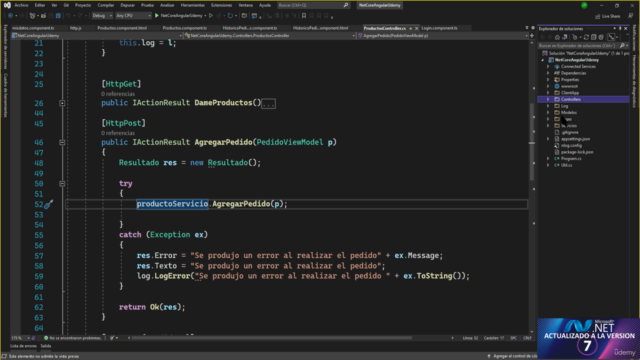Click the 0 referencias link above AgregarPedido
Image resolution: width=640 pixels, height=360 pixels.
tap(118, 133)
